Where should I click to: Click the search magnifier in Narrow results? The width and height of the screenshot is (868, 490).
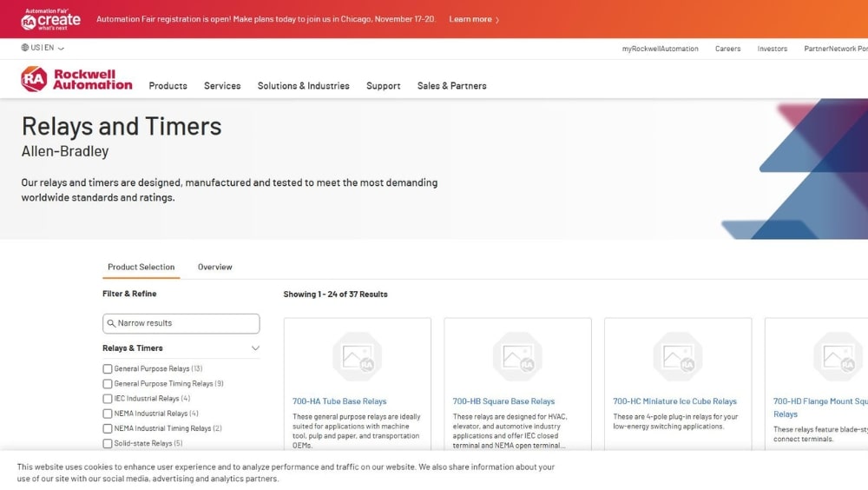tap(111, 323)
